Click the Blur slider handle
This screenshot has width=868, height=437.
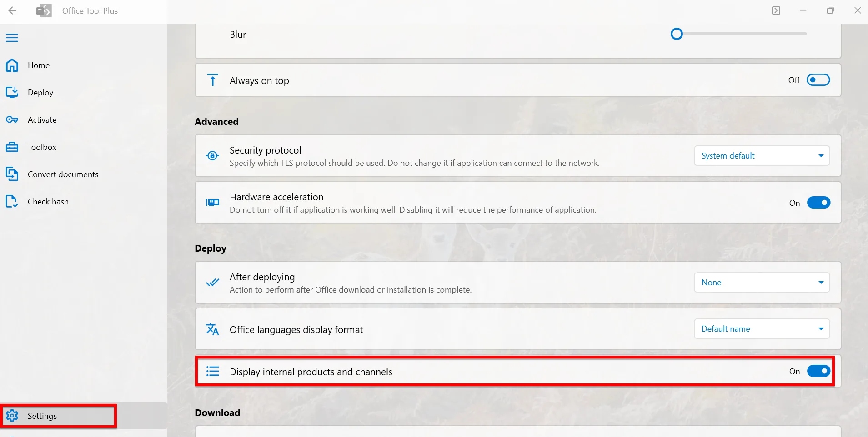(x=677, y=34)
